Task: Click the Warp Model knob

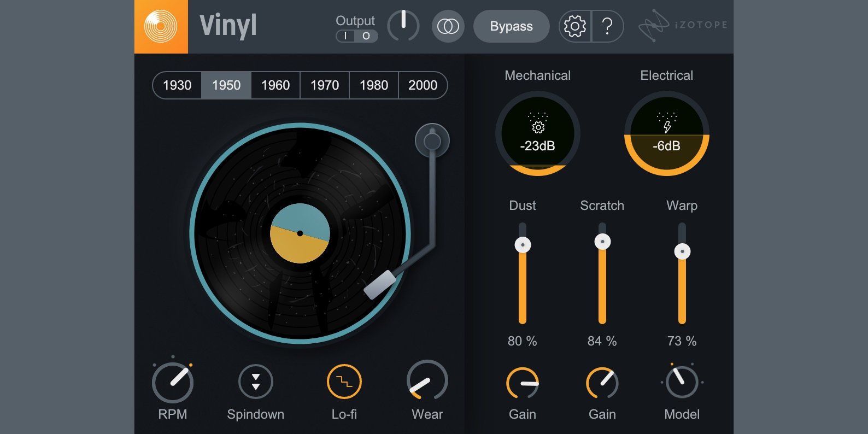Action: [682, 382]
